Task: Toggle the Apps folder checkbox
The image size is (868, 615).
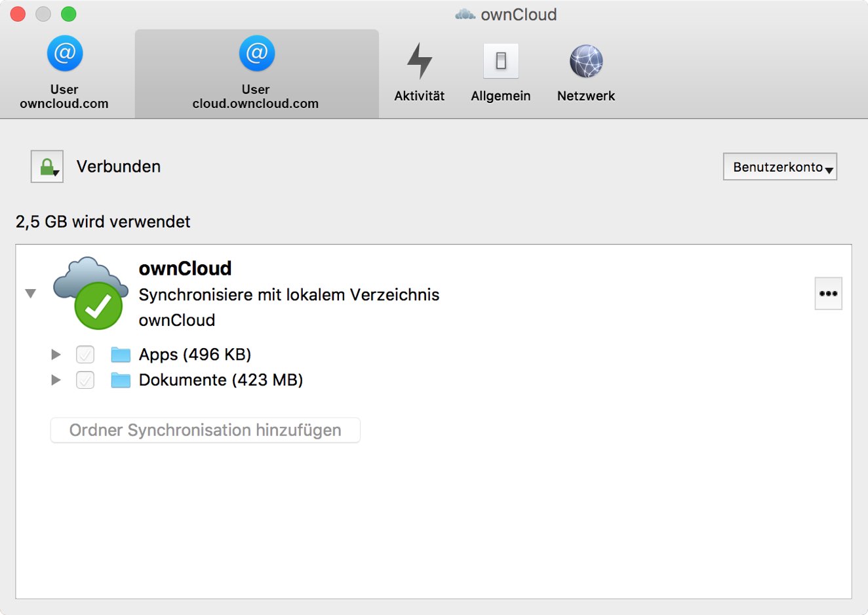Action: (85, 355)
